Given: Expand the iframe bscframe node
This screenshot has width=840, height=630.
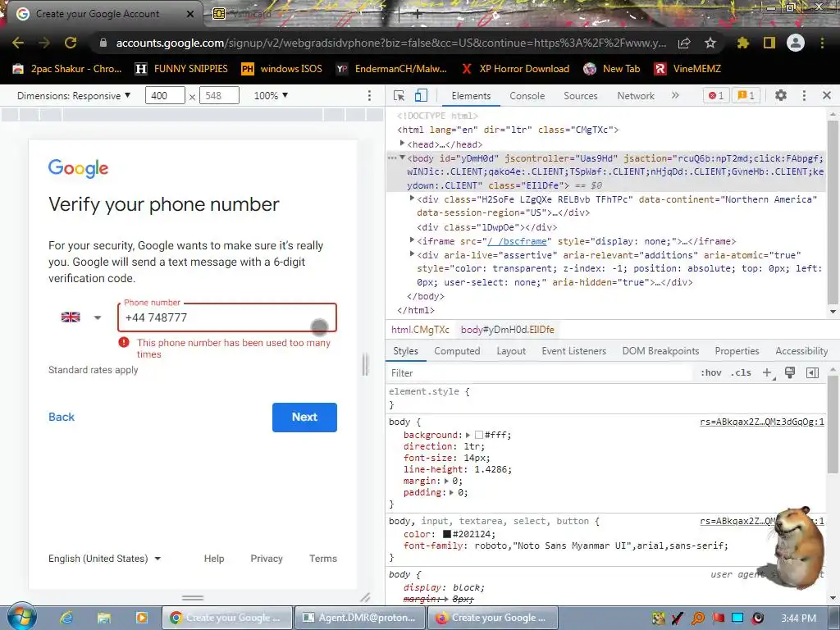Looking at the screenshot, I should (412, 240).
